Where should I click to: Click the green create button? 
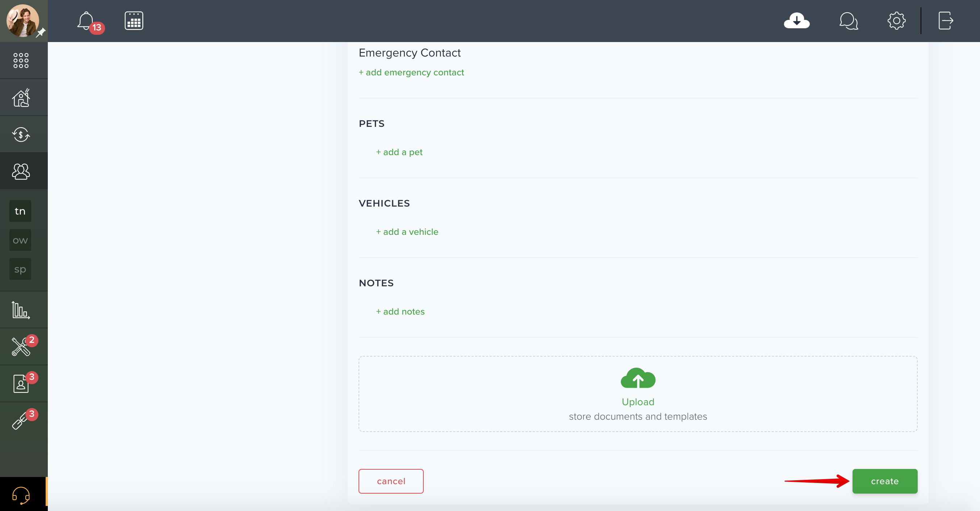(885, 481)
